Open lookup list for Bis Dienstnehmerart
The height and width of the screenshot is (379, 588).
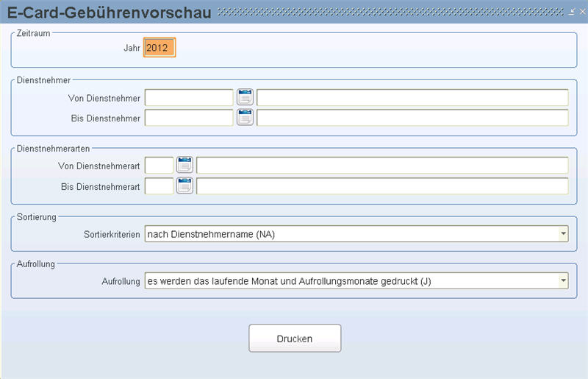coord(184,185)
